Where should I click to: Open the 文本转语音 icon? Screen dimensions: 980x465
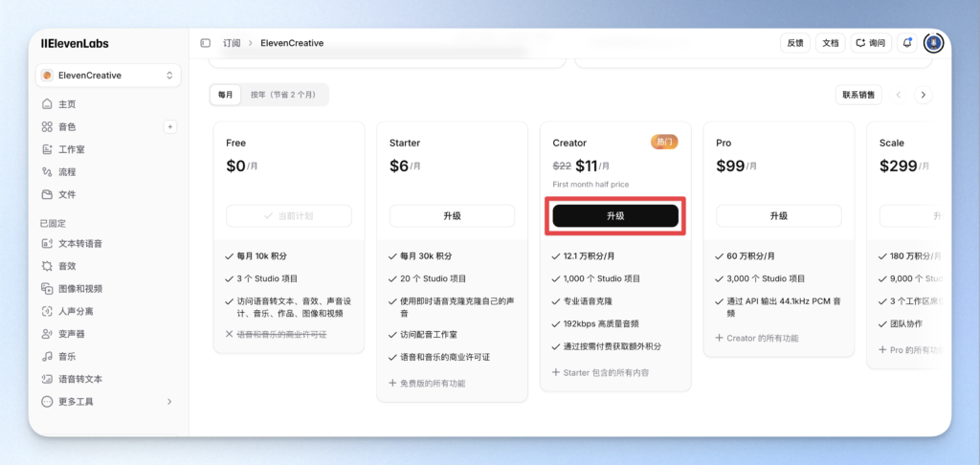point(47,244)
